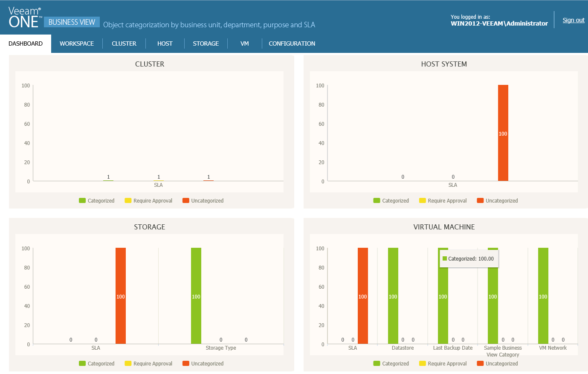Image resolution: width=588 pixels, height=374 pixels.
Task: Click the STORAGE panel title
Action: (150, 227)
